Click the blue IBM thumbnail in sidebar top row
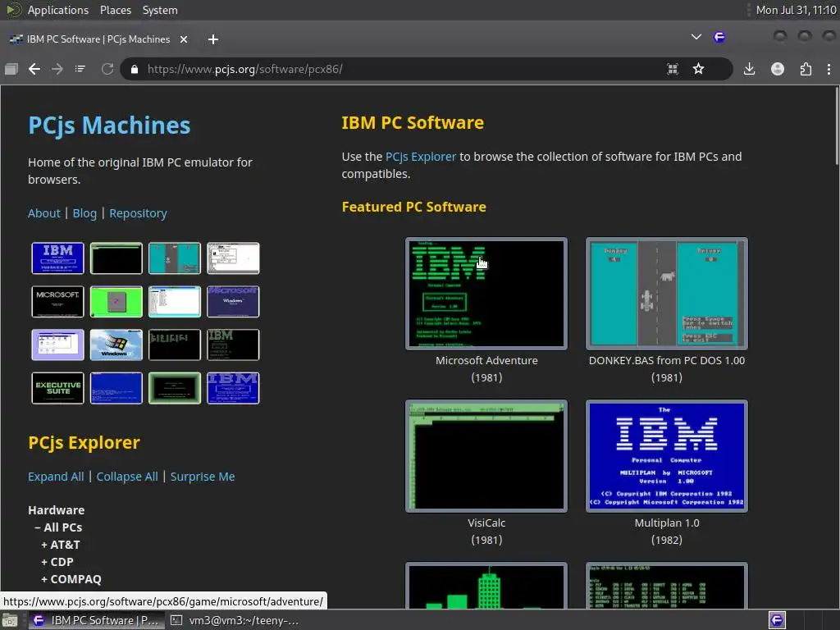Viewport: 840px width, 630px height. pyautogui.click(x=58, y=258)
